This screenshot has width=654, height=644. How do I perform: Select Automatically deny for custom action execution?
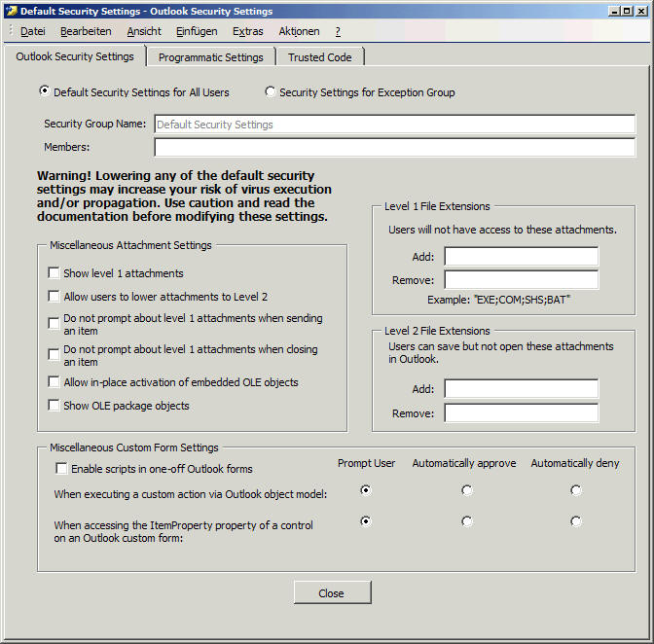576,490
